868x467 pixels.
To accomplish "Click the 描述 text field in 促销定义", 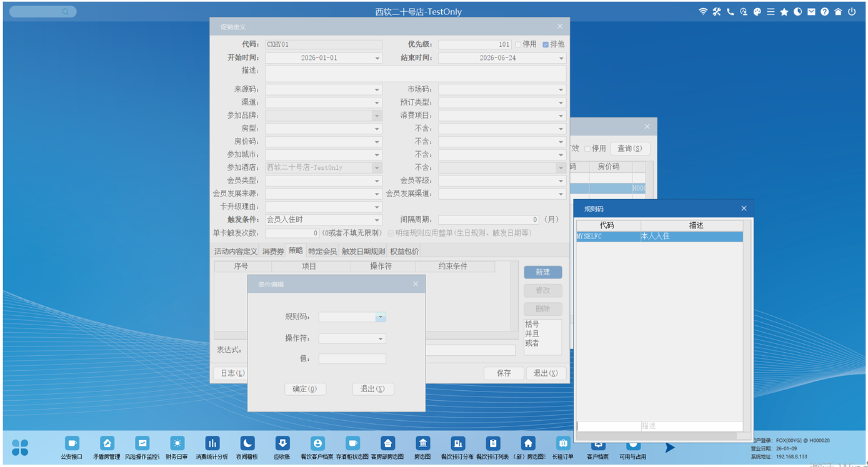I will tap(416, 74).
